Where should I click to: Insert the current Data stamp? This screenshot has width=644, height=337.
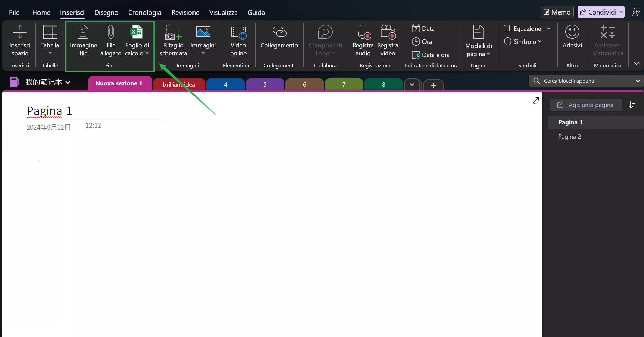(423, 28)
